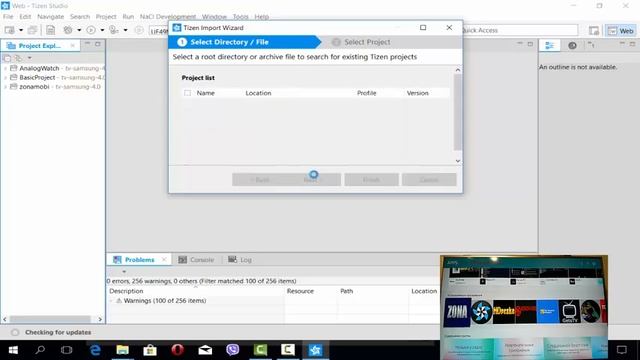Click the Open Perspective icon

[594, 31]
